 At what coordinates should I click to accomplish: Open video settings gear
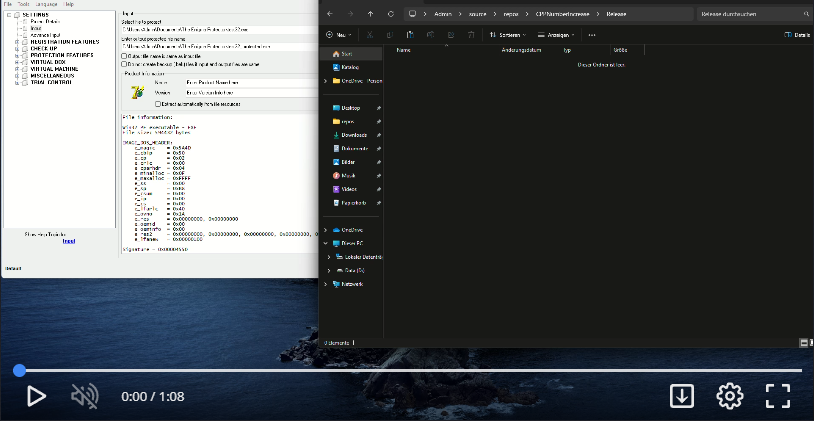tap(729, 397)
